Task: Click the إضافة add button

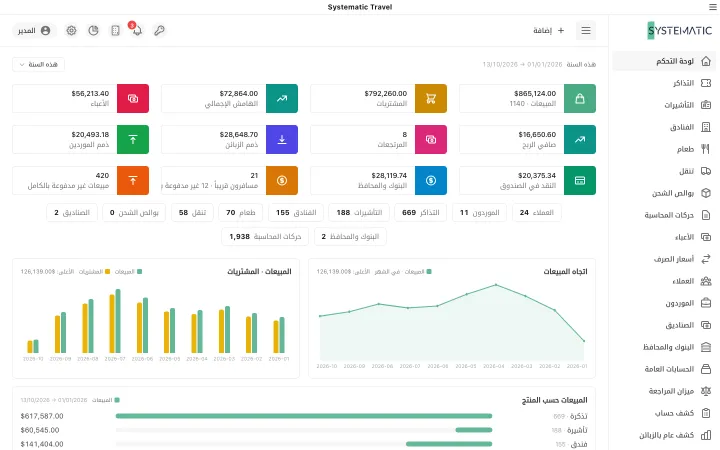Action: pos(549,30)
